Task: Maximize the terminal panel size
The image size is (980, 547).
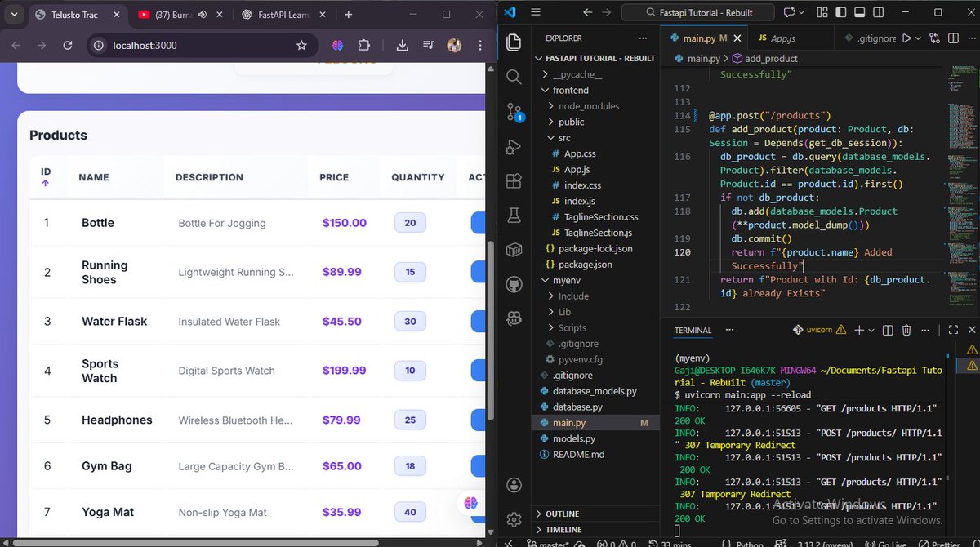Action: [x=953, y=330]
